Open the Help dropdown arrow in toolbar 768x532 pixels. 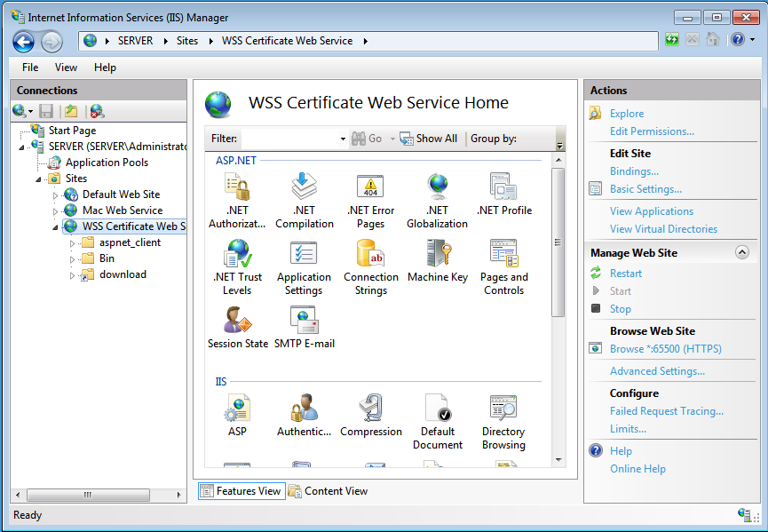753,39
